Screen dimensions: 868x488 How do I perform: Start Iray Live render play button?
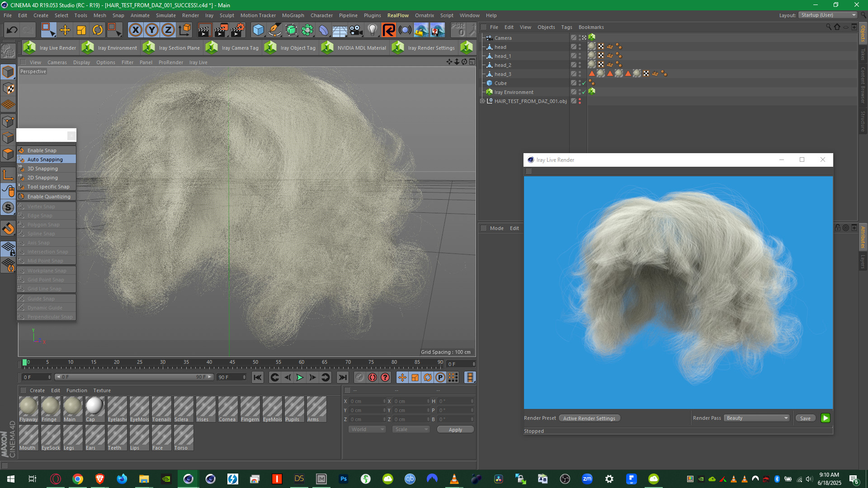pos(826,418)
